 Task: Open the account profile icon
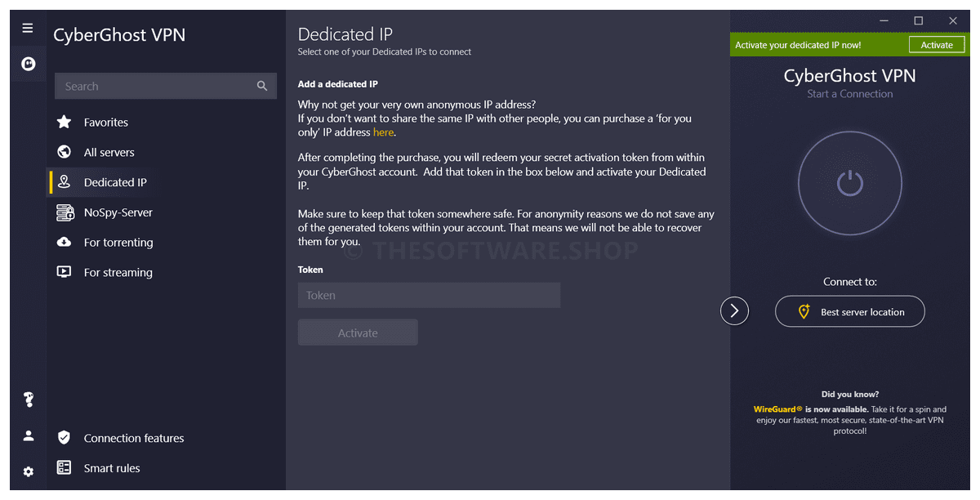29,435
